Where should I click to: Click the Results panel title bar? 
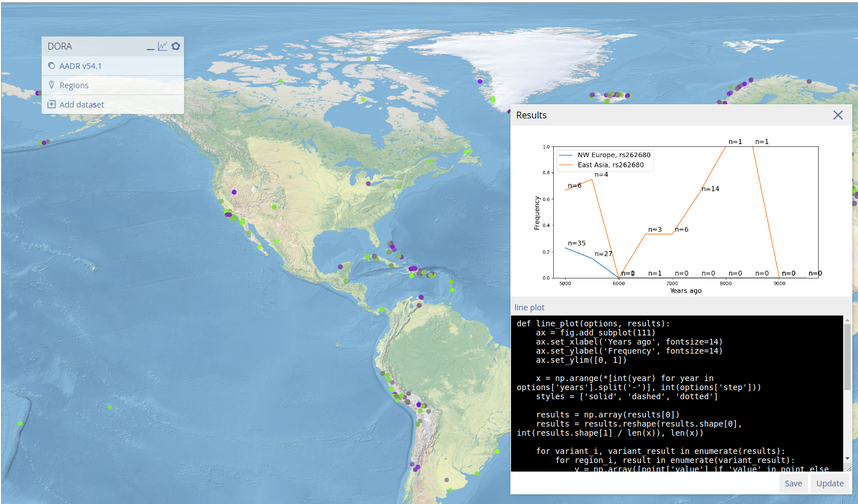tap(531, 115)
